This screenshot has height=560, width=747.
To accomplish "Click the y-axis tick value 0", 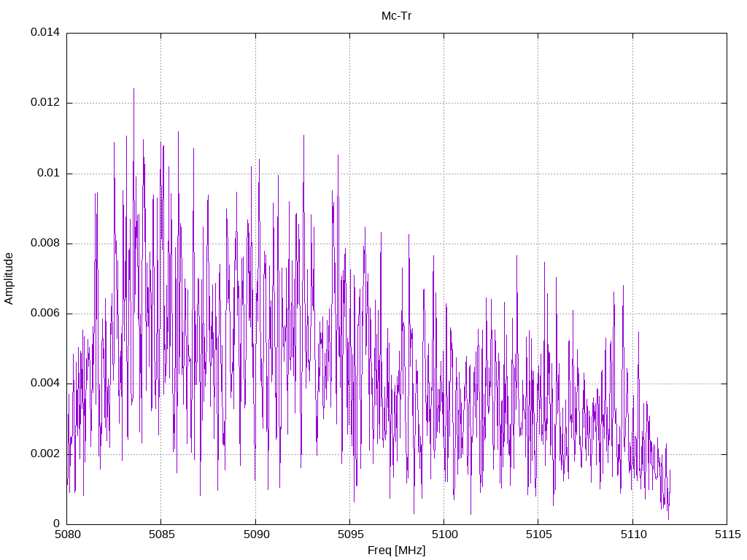I will point(57,524).
